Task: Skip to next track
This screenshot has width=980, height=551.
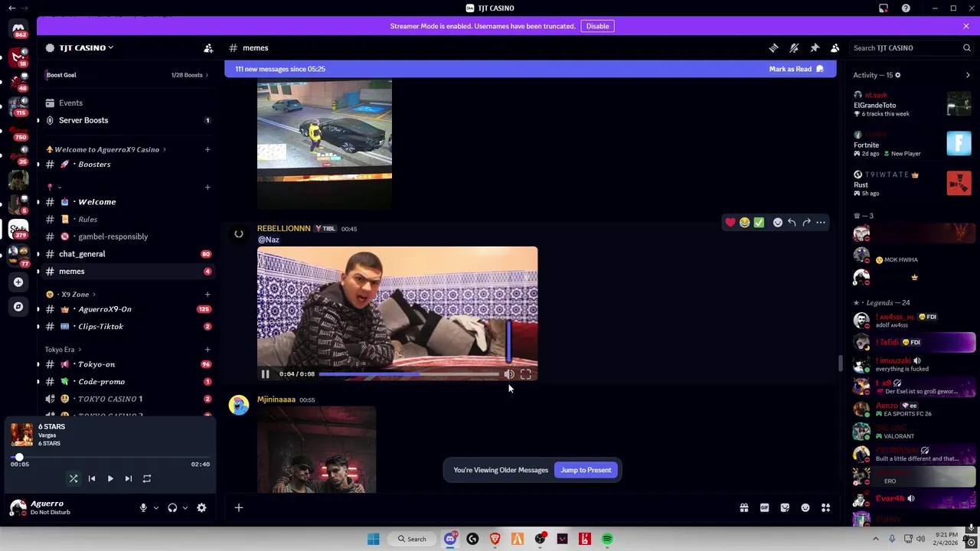Action: [129, 478]
